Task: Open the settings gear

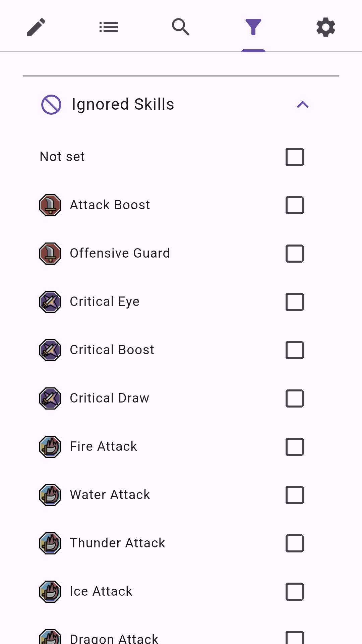Action: tap(325, 27)
